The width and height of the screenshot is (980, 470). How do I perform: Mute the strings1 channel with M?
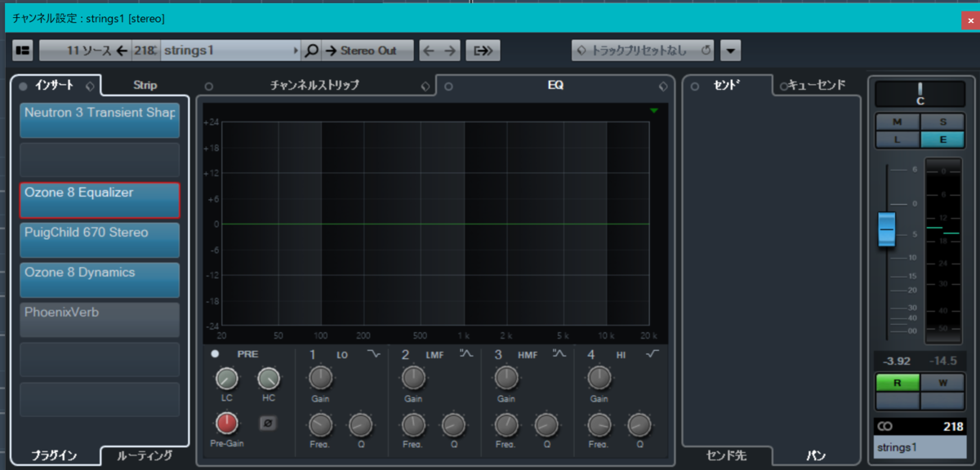tap(898, 122)
